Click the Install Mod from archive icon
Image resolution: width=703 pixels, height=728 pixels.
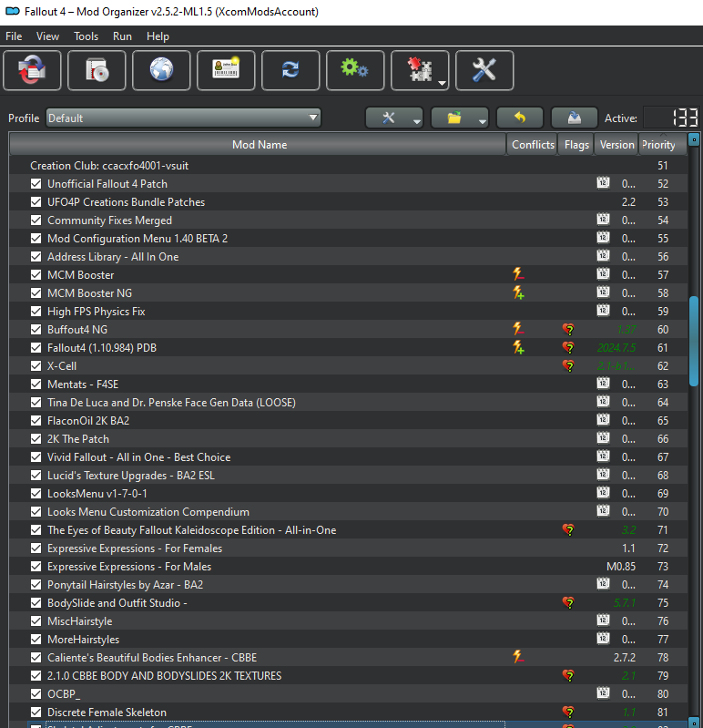(x=32, y=70)
